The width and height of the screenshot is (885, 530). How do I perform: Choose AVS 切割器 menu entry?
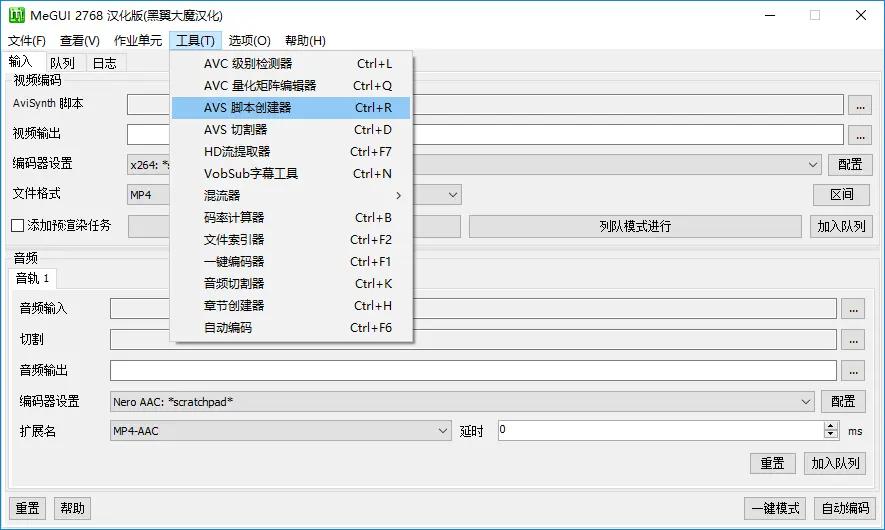pos(291,130)
